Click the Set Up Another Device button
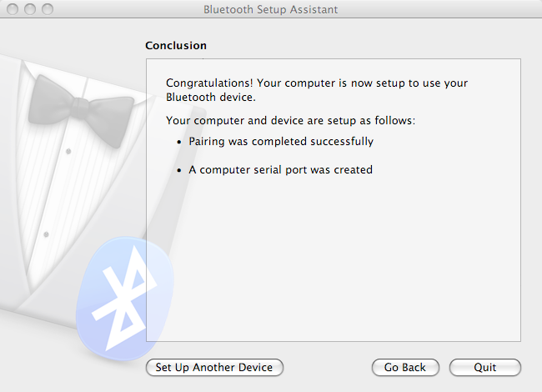 click(214, 367)
